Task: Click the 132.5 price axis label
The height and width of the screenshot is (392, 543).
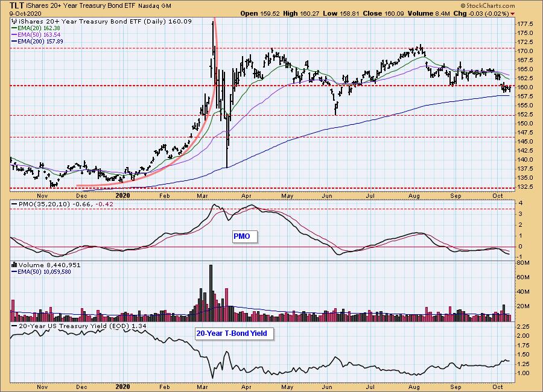Action: 525,186
